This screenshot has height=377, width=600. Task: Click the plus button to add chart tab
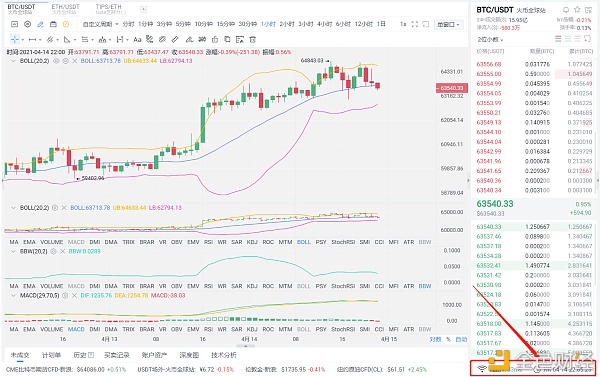(x=143, y=9)
